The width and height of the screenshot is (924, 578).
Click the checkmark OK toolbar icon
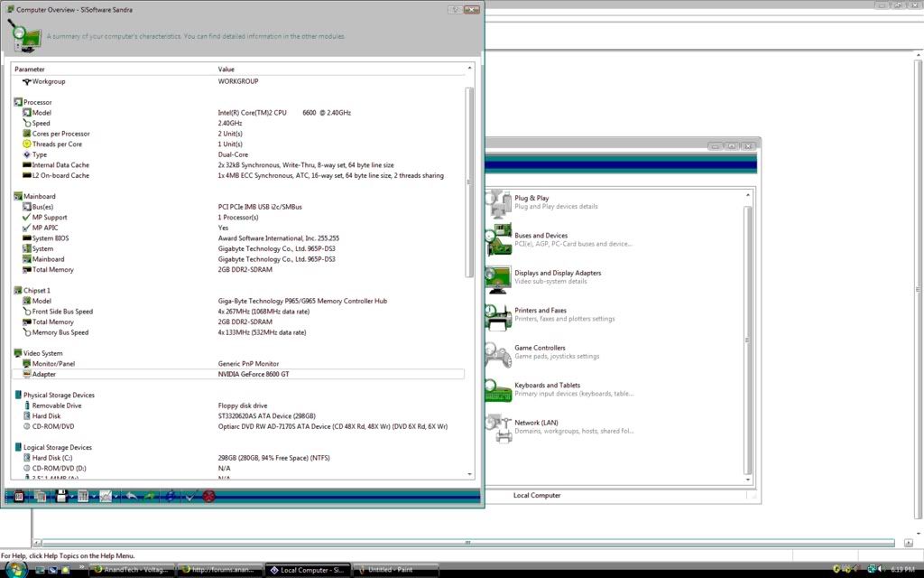191,497
